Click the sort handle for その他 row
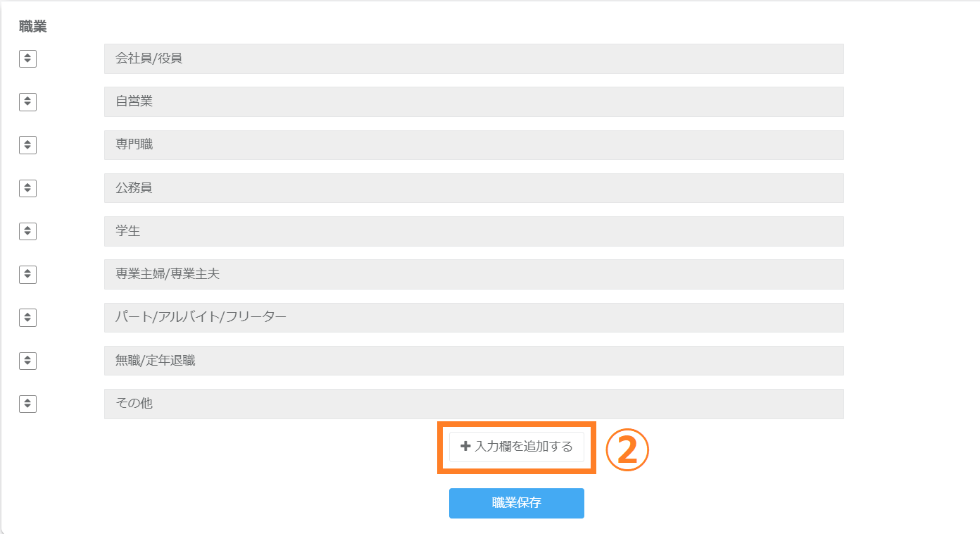 27,404
